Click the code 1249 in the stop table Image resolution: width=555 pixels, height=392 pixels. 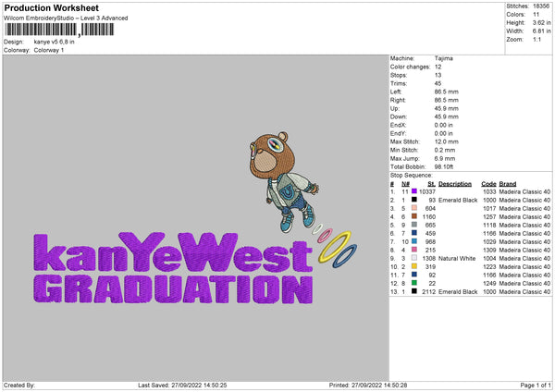[489, 283]
